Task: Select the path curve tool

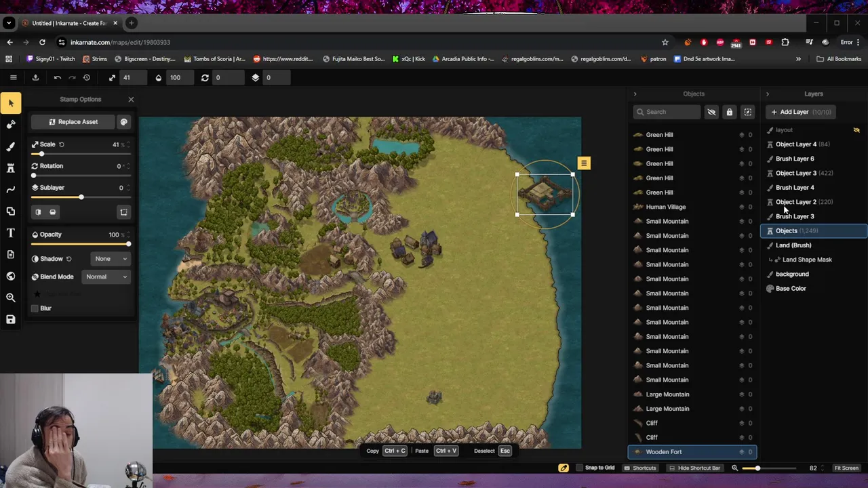Action: tap(11, 190)
